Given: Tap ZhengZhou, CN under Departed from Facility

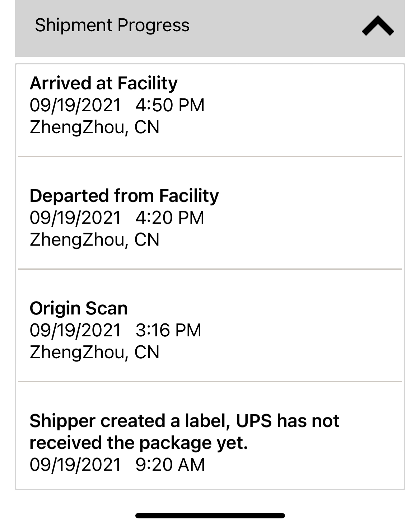Looking at the screenshot, I should click(94, 240).
